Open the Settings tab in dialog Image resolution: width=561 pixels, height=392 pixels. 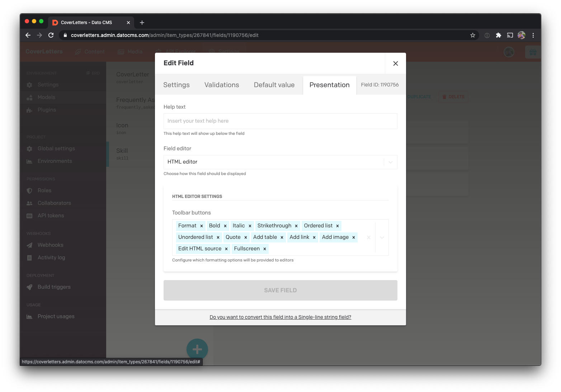176,85
